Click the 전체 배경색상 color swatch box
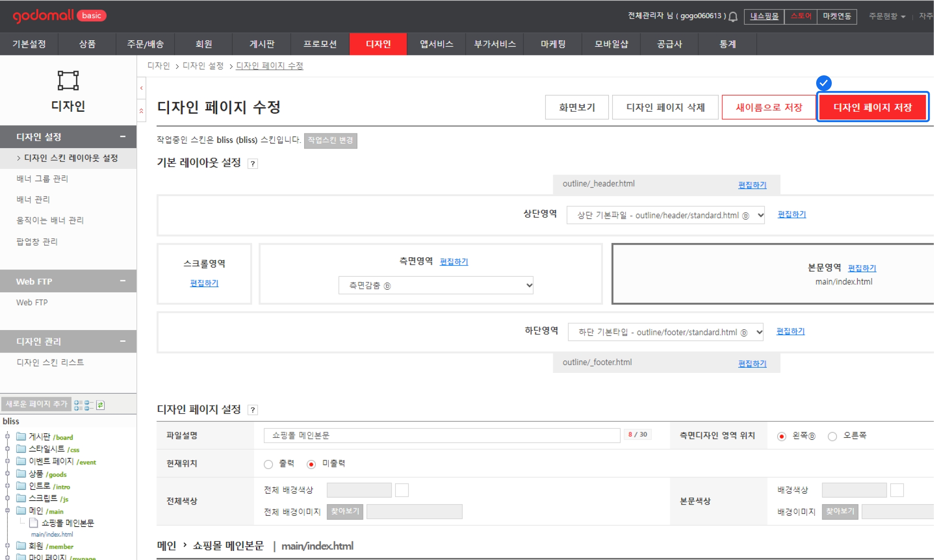Screen dimensions: 934x560 click(402, 490)
